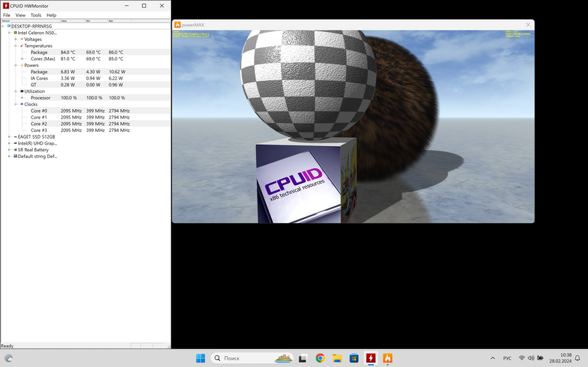
Task: Open Microsoft Store from the taskbar
Action: [x=353, y=358]
